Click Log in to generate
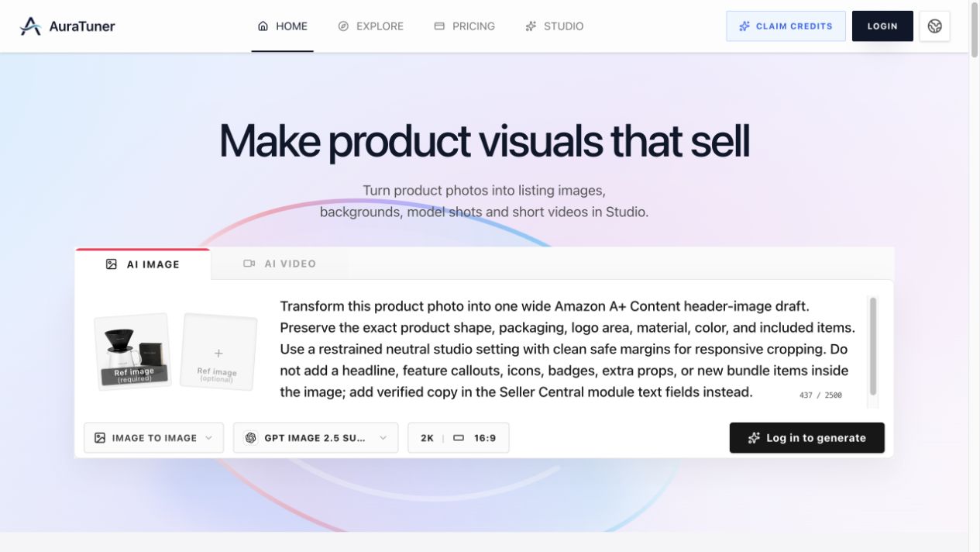980x552 pixels. [x=806, y=438]
